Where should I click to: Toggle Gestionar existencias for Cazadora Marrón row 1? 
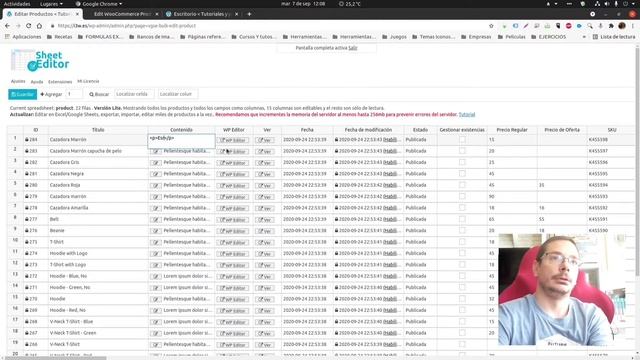click(x=462, y=140)
